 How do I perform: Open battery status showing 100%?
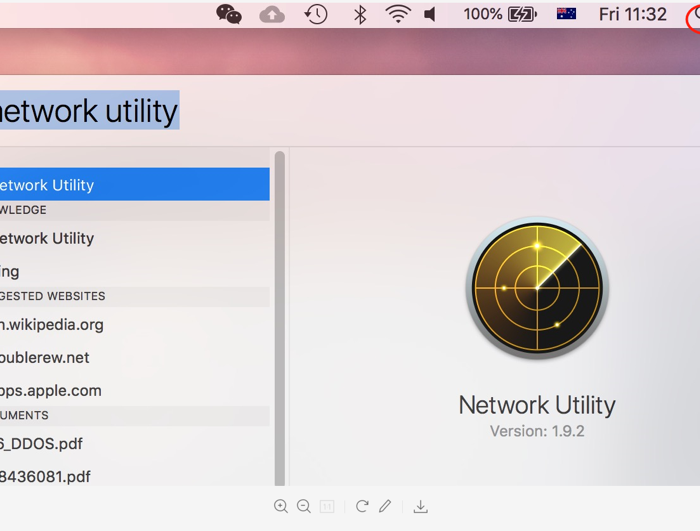click(x=500, y=15)
